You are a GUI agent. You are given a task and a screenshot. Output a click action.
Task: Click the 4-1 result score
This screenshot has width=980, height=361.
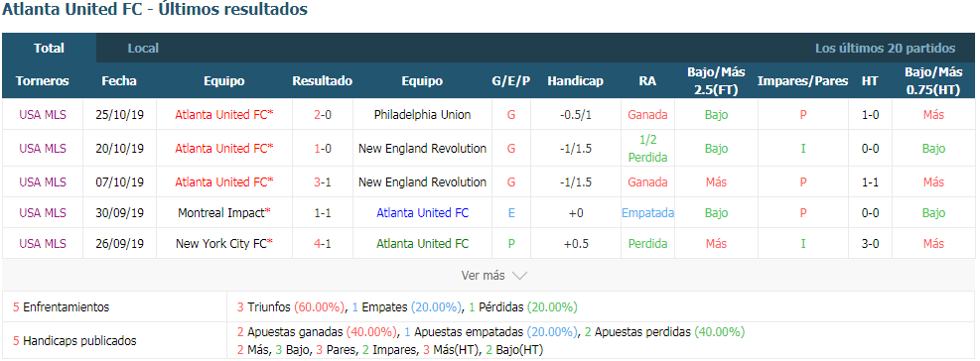[323, 244]
